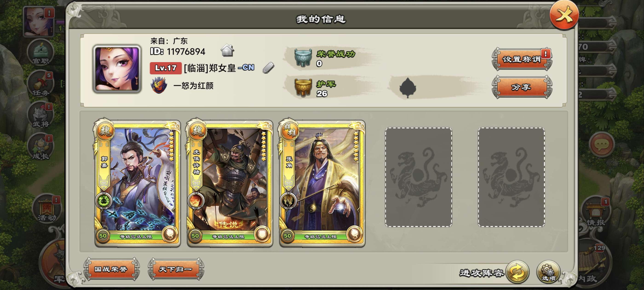This screenshot has width=644, height=290.
Task: Click the phoenix guild emblem icon
Action: (x=159, y=85)
